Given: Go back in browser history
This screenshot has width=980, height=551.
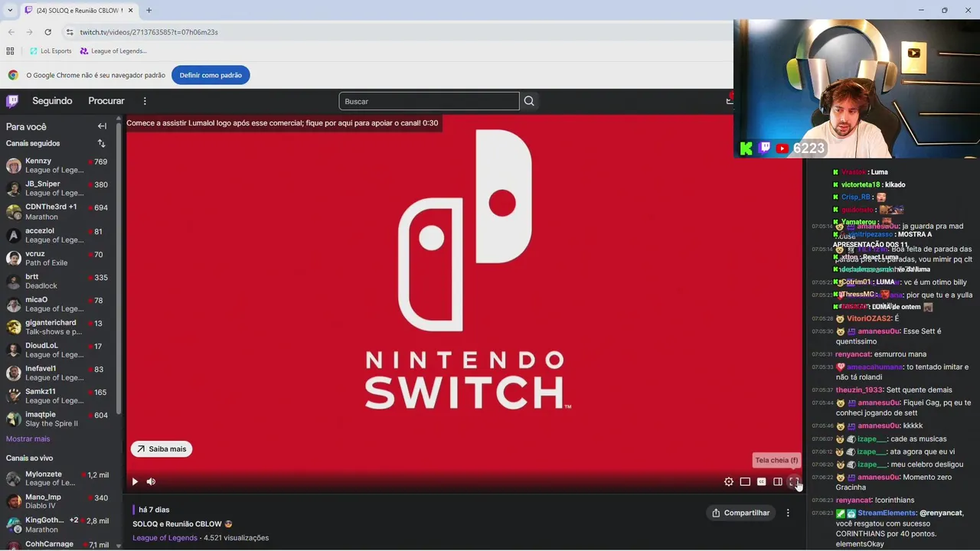Looking at the screenshot, I should [x=11, y=32].
